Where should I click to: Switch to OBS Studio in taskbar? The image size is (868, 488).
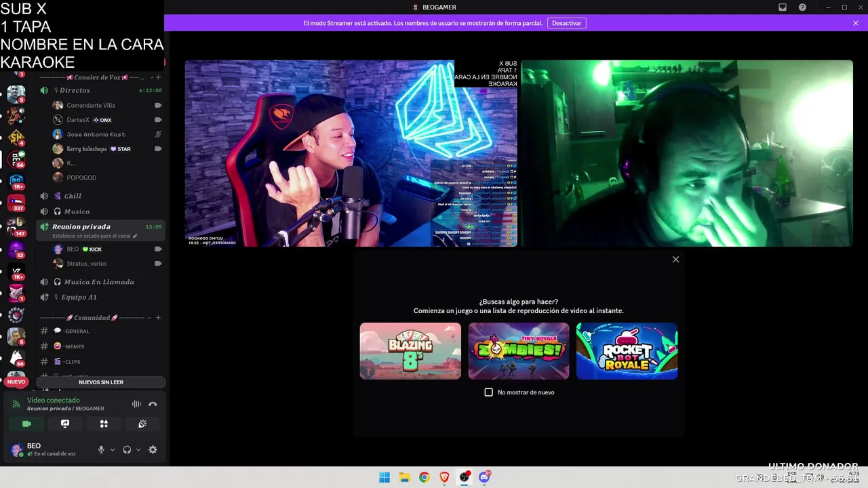click(465, 477)
